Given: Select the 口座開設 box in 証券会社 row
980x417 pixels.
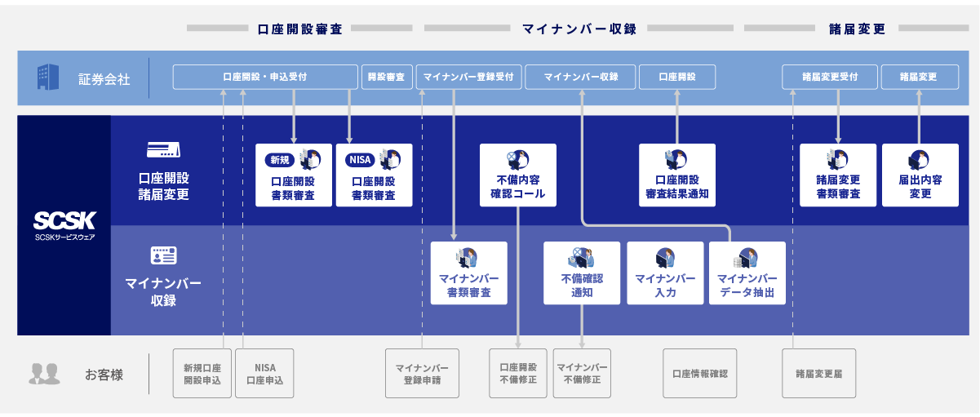Looking at the screenshot, I should pos(677,78).
